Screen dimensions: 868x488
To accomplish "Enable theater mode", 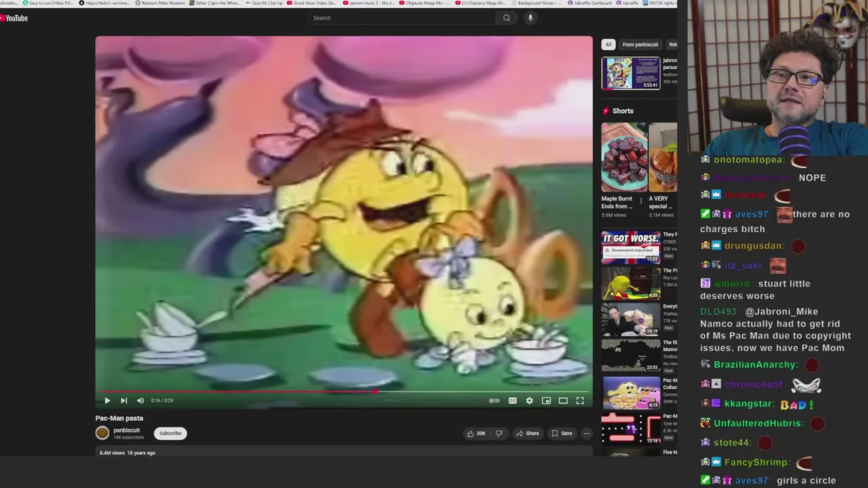I will point(563,401).
